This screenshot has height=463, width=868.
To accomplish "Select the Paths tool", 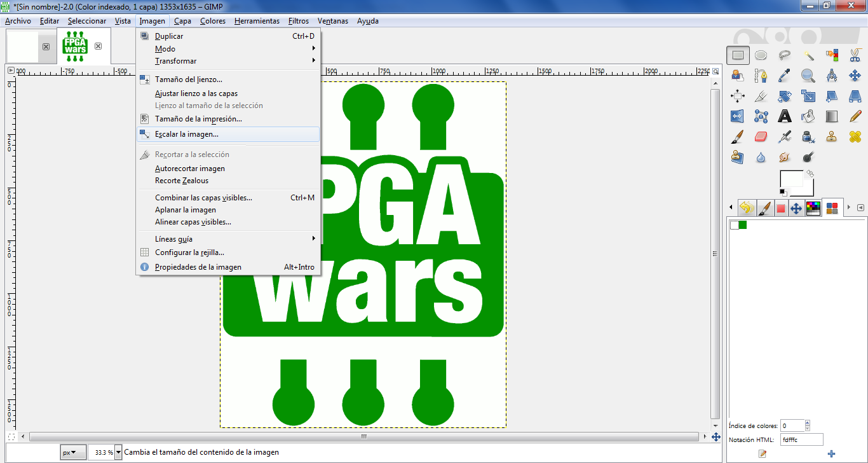I will [x=761, y=76].
